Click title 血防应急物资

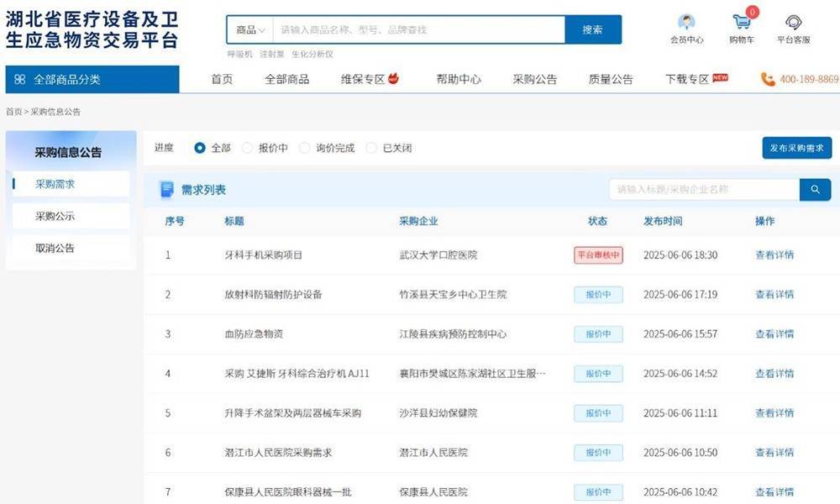point(254,334)
